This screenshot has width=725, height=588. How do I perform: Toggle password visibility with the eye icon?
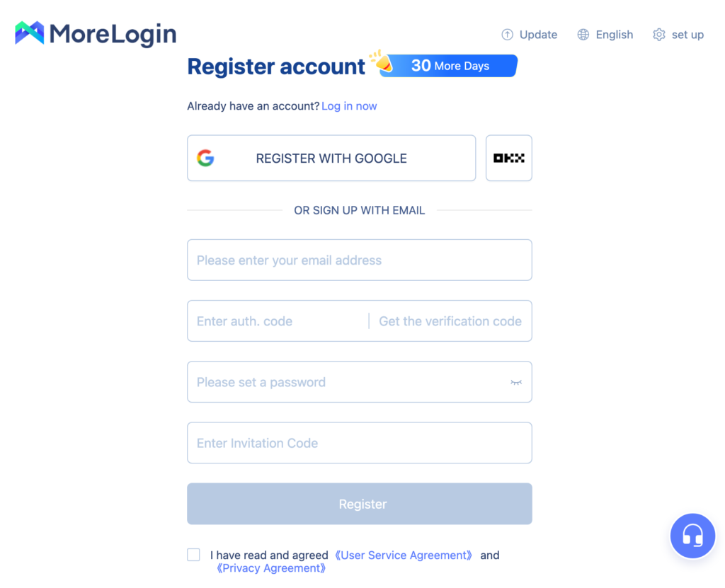point(516,381)
